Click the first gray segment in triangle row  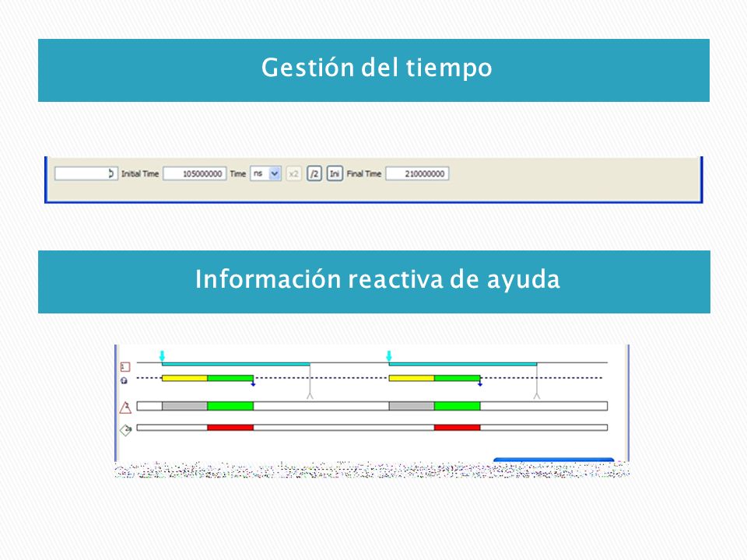185,406
